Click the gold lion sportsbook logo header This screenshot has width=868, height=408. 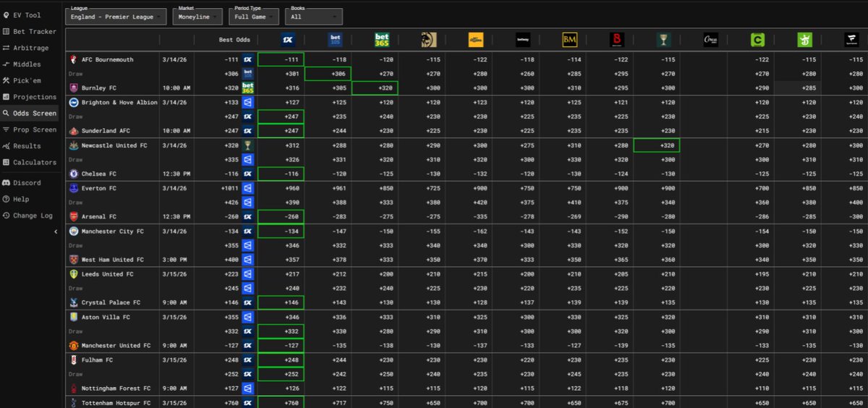click(428, 40)
